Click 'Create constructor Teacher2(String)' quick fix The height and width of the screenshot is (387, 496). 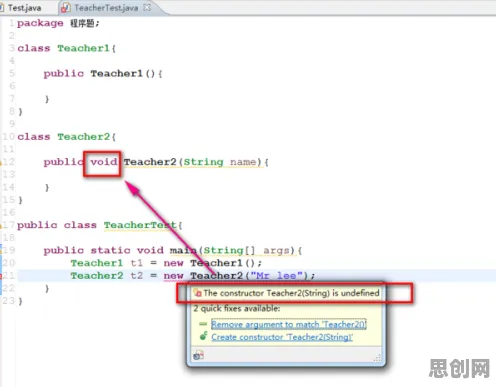tap(282, 337)
